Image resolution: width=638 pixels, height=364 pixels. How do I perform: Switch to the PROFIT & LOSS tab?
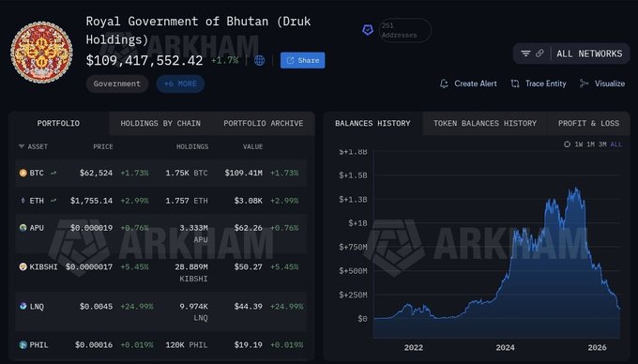point(588,123)
